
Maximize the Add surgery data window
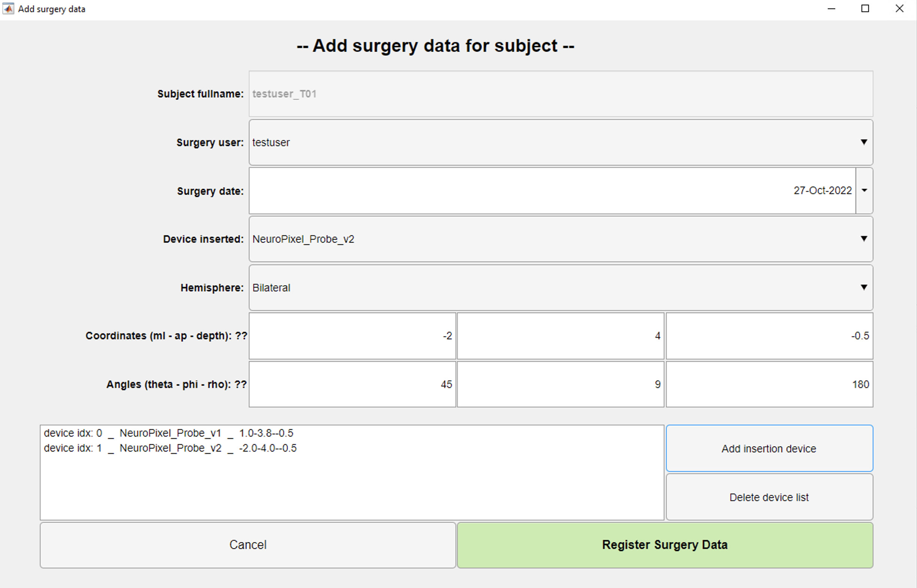865,9
